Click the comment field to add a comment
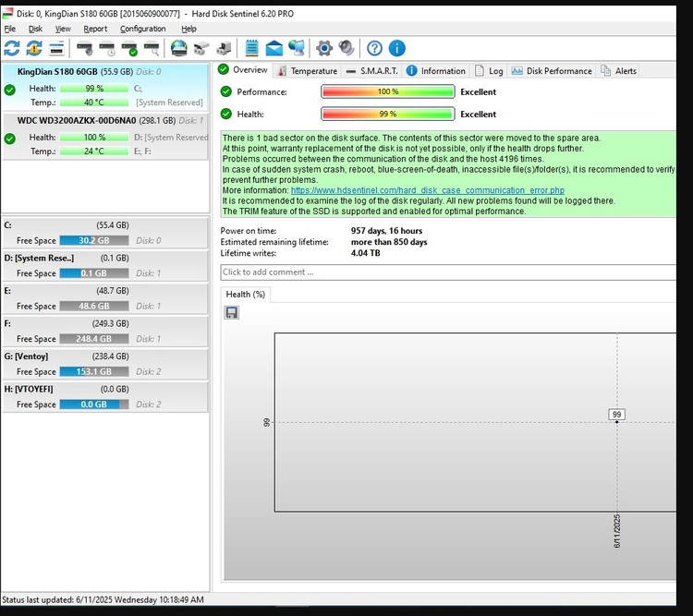 (448, 272)
